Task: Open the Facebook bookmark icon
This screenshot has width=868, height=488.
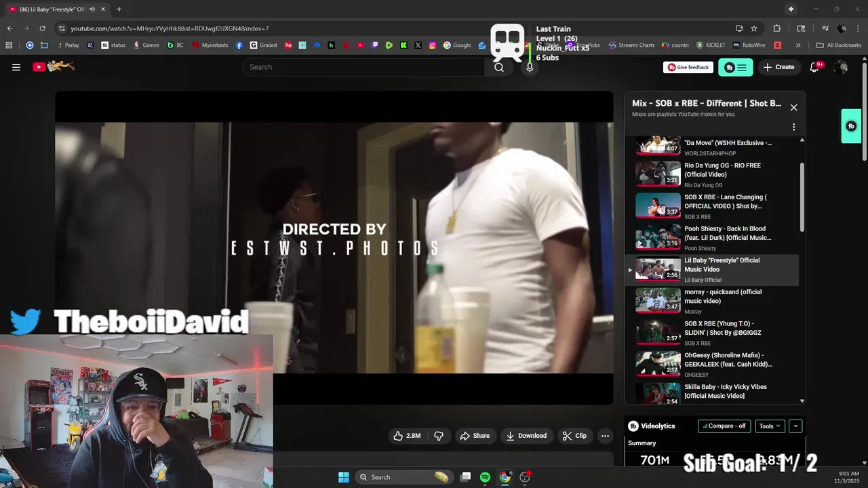Action: (239, 45)
